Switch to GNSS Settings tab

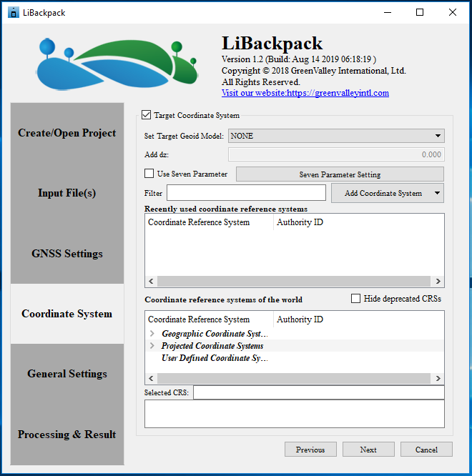point(67,254)
